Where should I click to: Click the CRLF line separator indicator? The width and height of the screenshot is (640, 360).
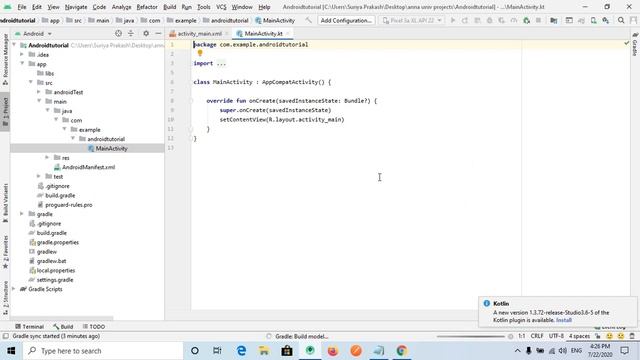pos(537,336)
